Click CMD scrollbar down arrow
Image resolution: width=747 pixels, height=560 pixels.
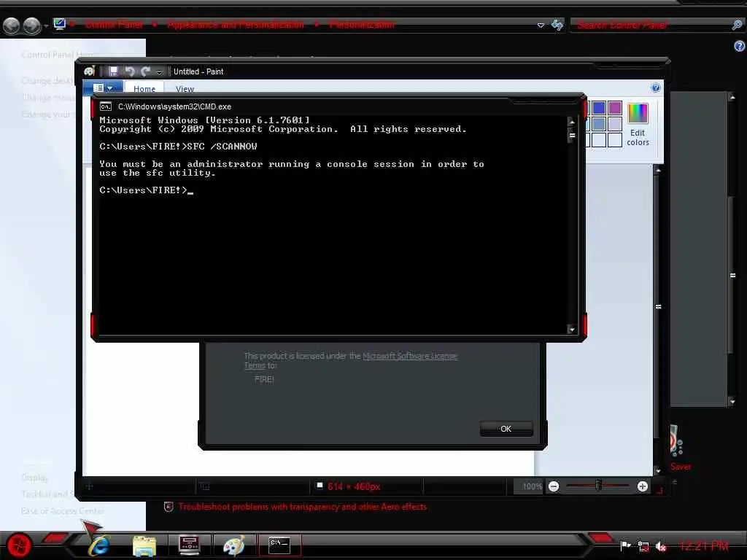pos(572,329)
